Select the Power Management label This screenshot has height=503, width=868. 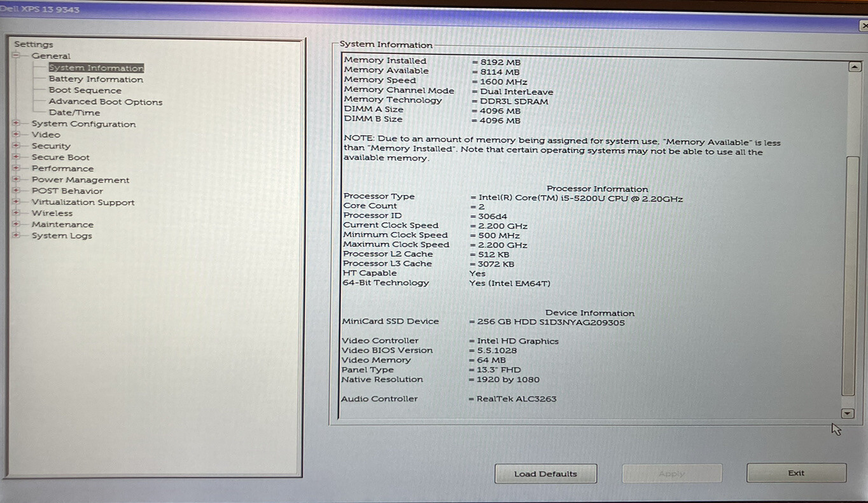coord(80,180)
